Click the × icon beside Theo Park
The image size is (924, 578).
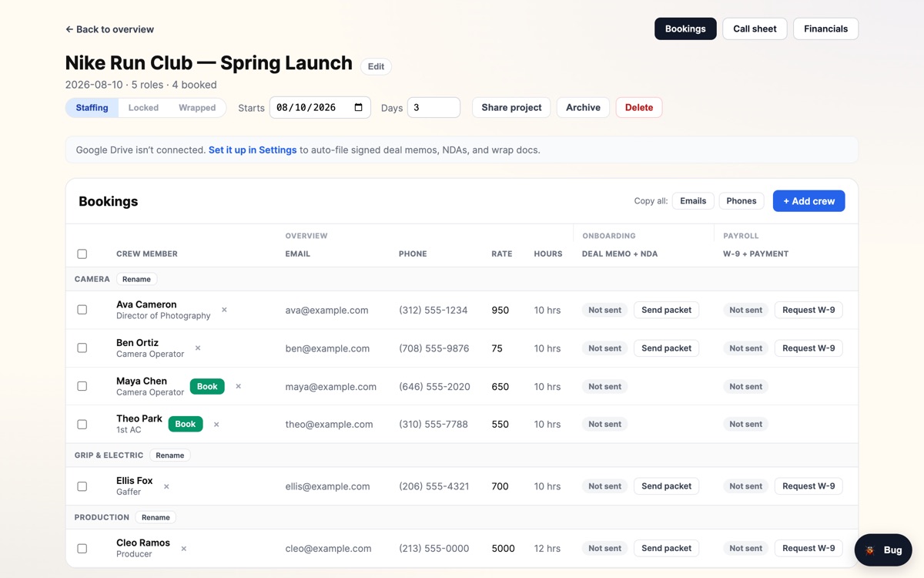216,425
